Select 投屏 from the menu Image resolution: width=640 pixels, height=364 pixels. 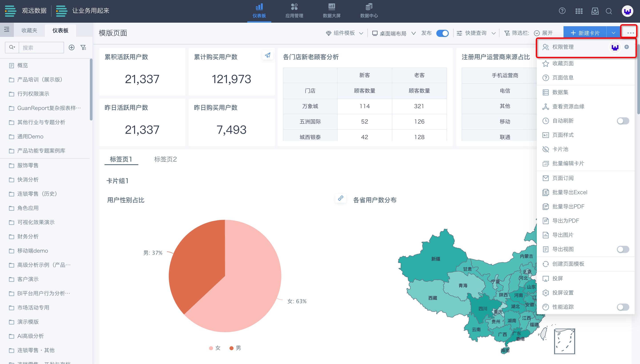click(586, 278)
